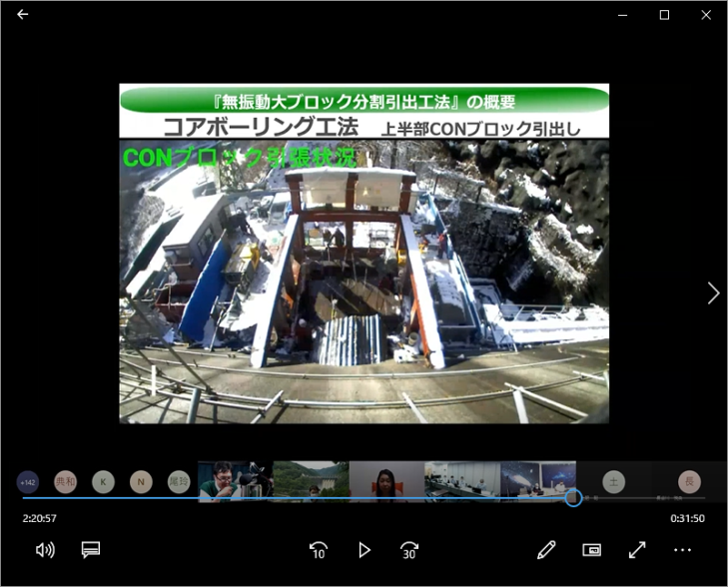728x587 pixels.
Task: Click the elapsed time 2:20:57 label
Action: [x=40, y=518]
